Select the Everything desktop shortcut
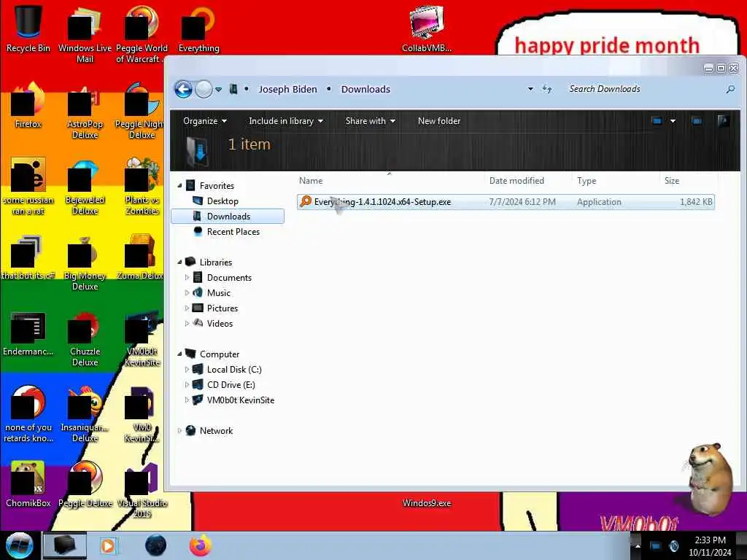 pos(198,28)
